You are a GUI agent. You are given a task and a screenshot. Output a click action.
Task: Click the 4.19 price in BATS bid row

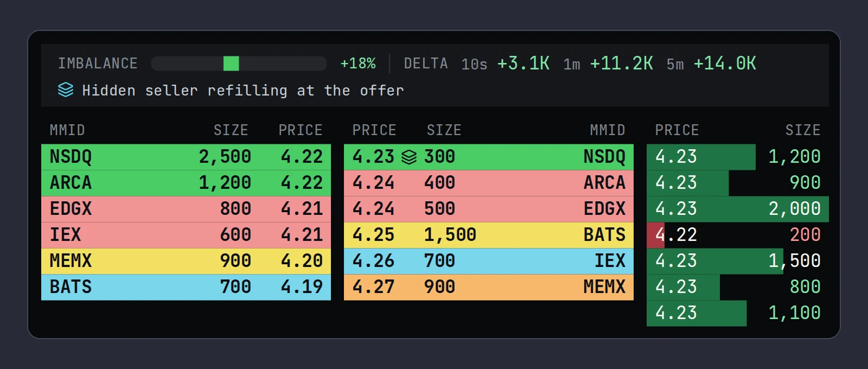(302, 287)
